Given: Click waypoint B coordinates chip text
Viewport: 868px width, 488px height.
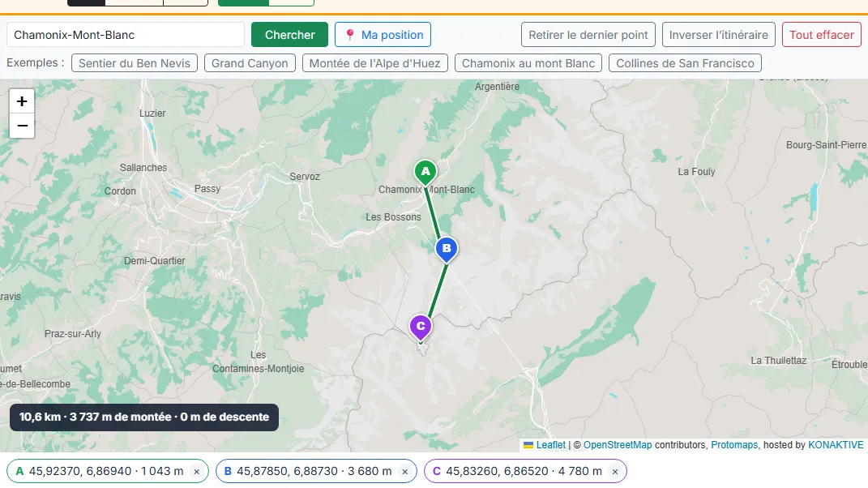Looking at the screenshot, I should (x=314, y=472).
